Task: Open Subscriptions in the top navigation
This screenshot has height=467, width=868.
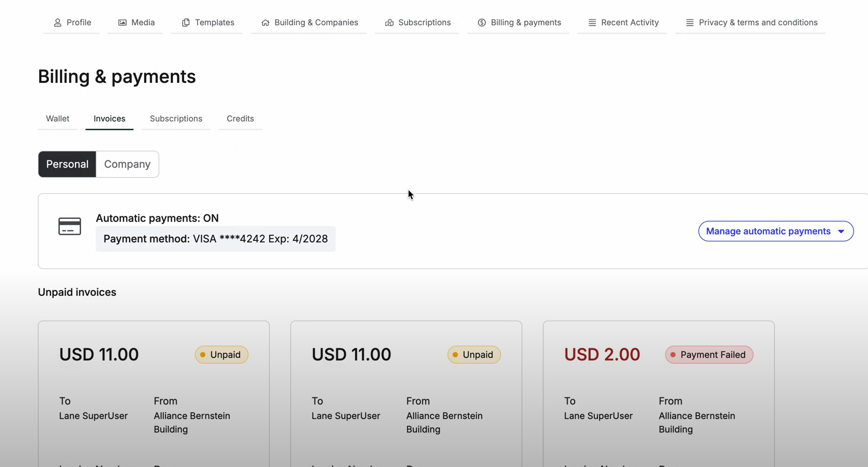Action: pyautogui.click(x=417, y=22)
